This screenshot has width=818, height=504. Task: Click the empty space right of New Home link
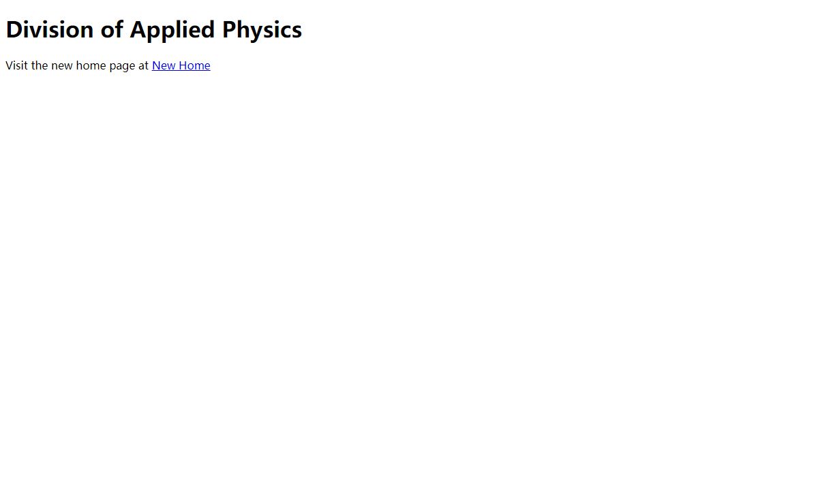pos(511,65)
